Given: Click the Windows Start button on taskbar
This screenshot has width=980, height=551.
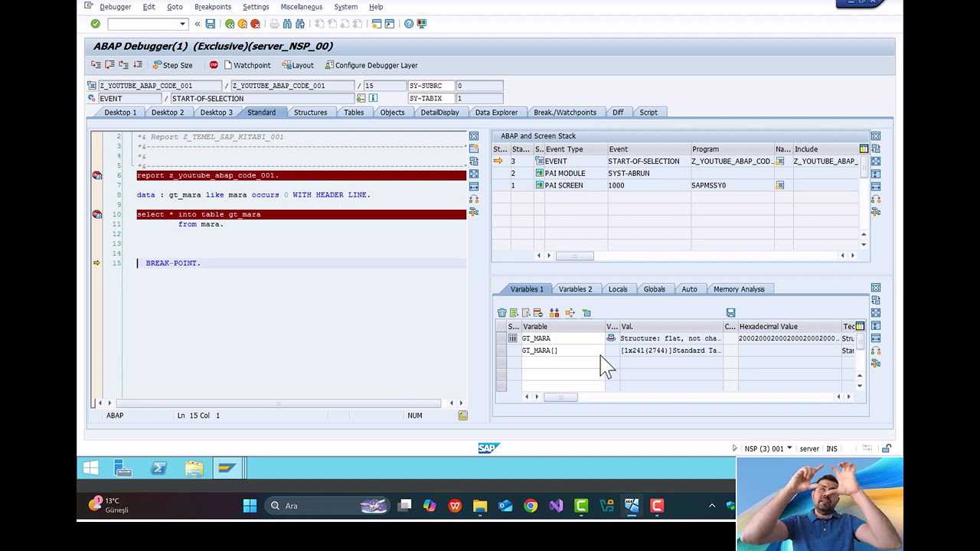Looking at the screenshot, I should (250, 506).
